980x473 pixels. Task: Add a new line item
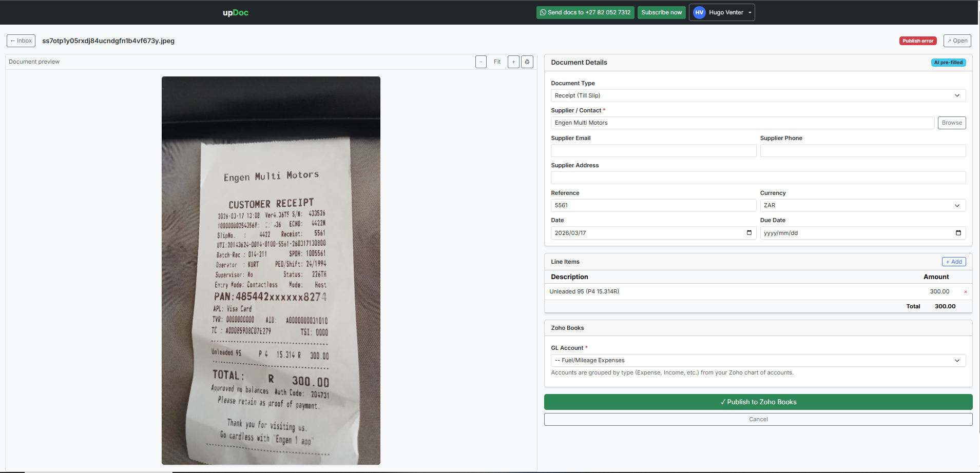click(954, 262)
